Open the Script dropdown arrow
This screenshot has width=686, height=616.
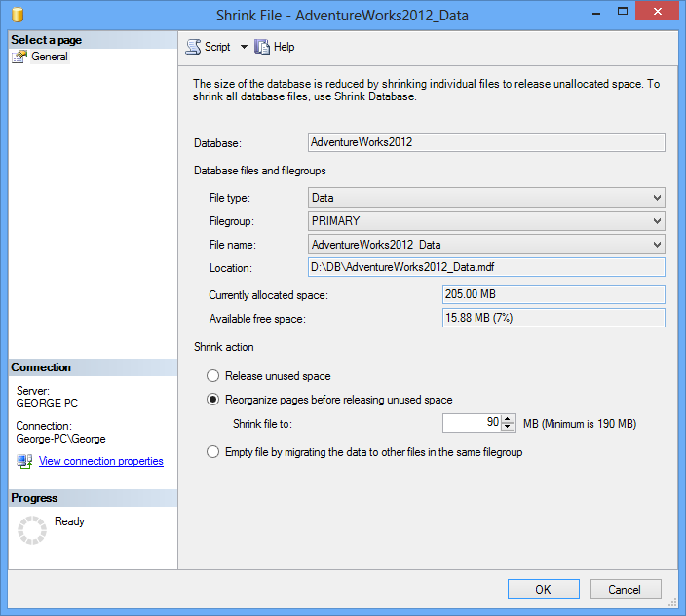pos(244,47)
